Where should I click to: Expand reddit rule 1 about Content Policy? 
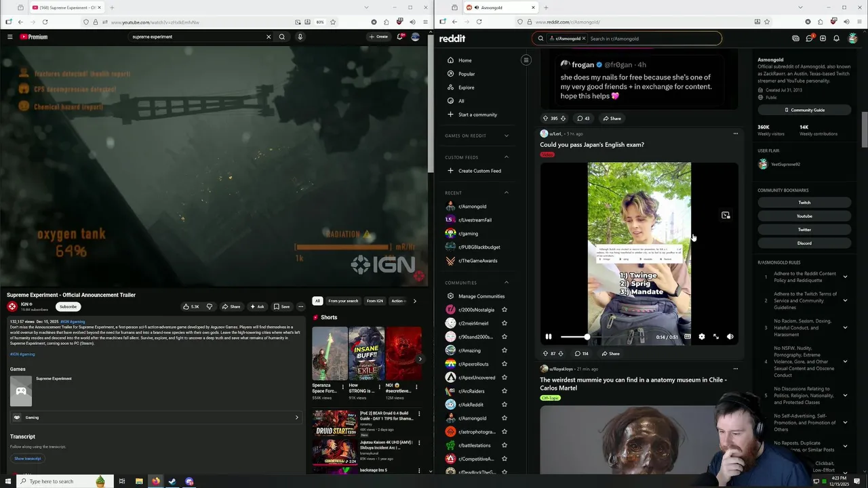(x=845, y=277)
